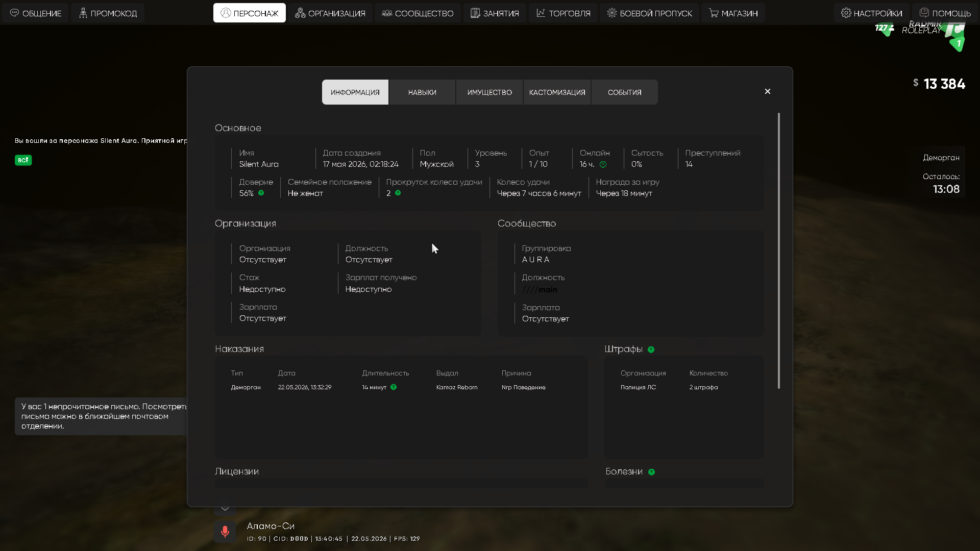This screenshot has width=980, height=551.
Task: Click the 2 штрафа count
Action: tap(704, 387)
